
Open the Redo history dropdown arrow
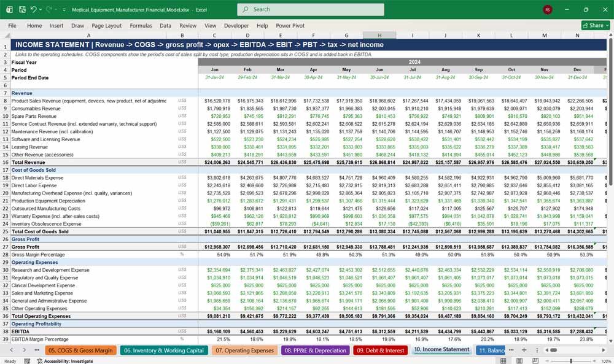[56, 10]
